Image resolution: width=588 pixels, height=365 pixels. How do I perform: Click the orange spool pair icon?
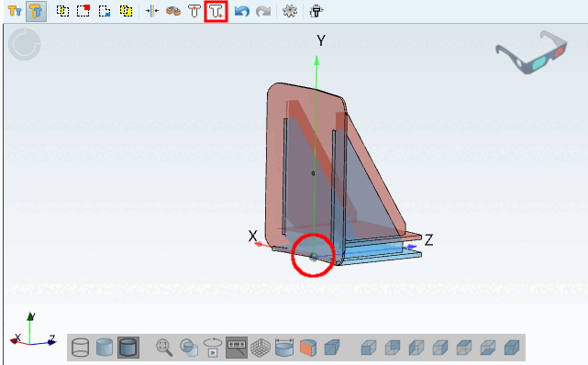click(x=173, y=11)
